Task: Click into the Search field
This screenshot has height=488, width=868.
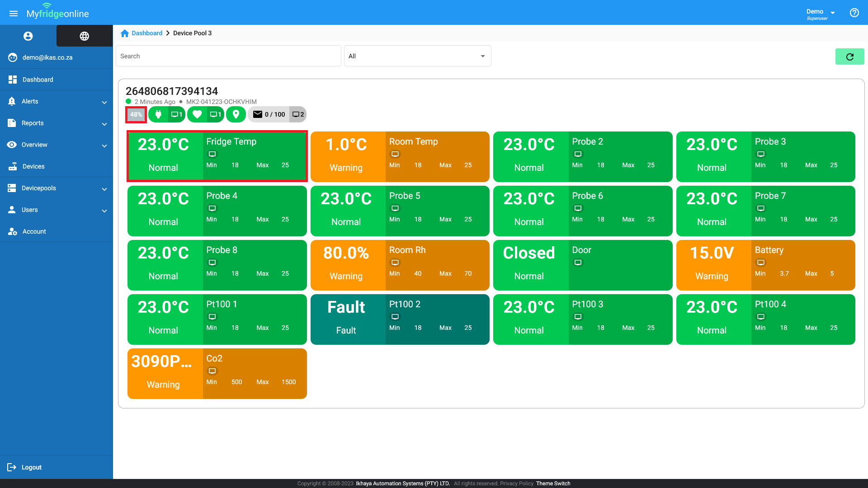Action: [228, 56]
